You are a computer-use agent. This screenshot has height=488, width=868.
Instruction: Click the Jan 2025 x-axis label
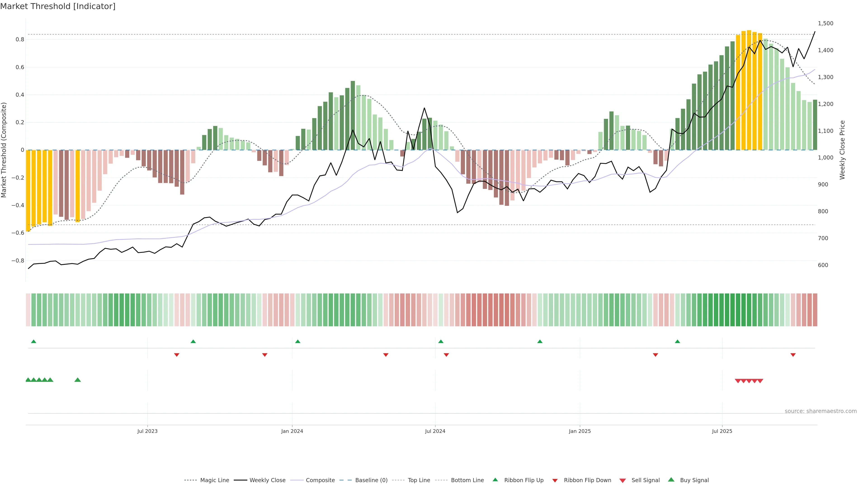pyautogui.click(x=580, y=431)
